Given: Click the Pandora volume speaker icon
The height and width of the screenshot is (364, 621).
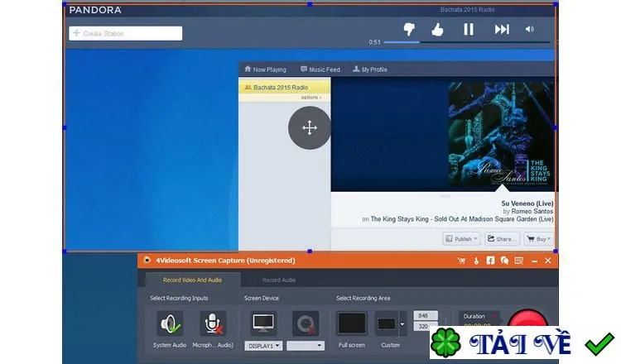Looking at the screenshot, I should (x=530, y=29).
